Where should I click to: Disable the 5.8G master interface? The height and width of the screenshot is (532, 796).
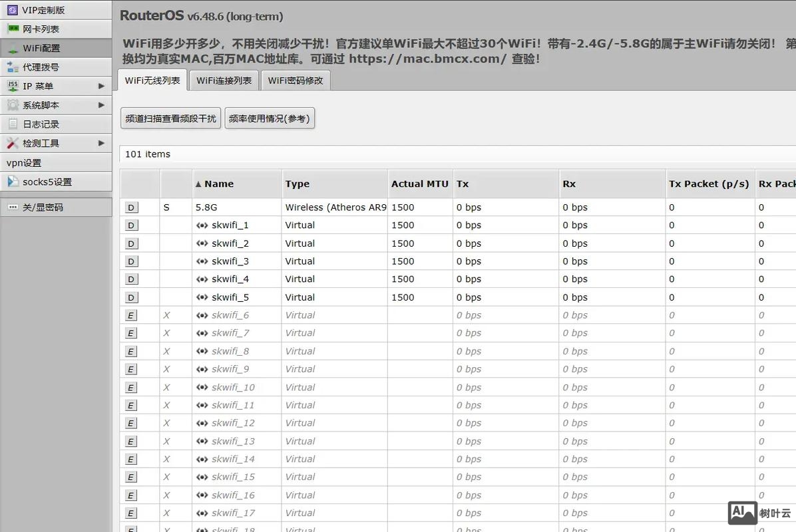(x=130, y=207)
